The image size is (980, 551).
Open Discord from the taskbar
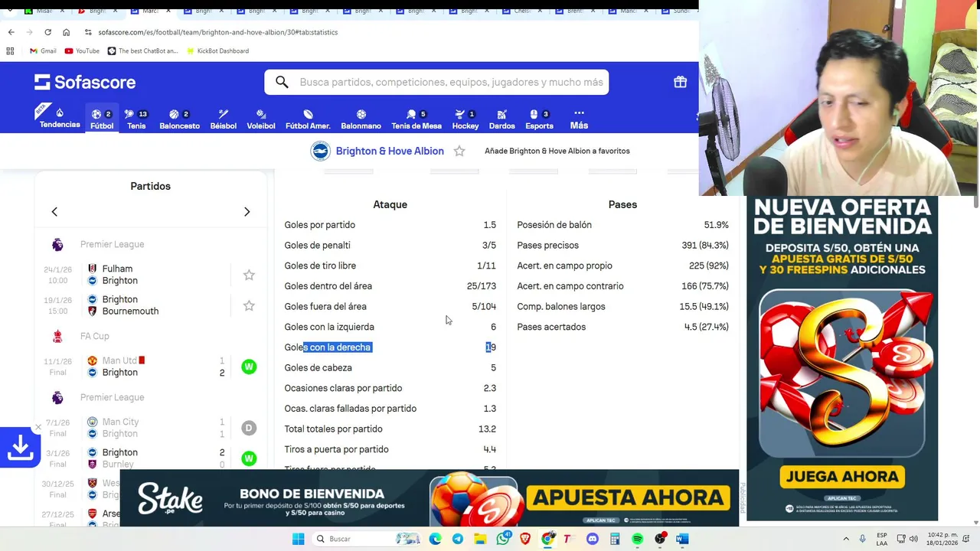(592, 539)
